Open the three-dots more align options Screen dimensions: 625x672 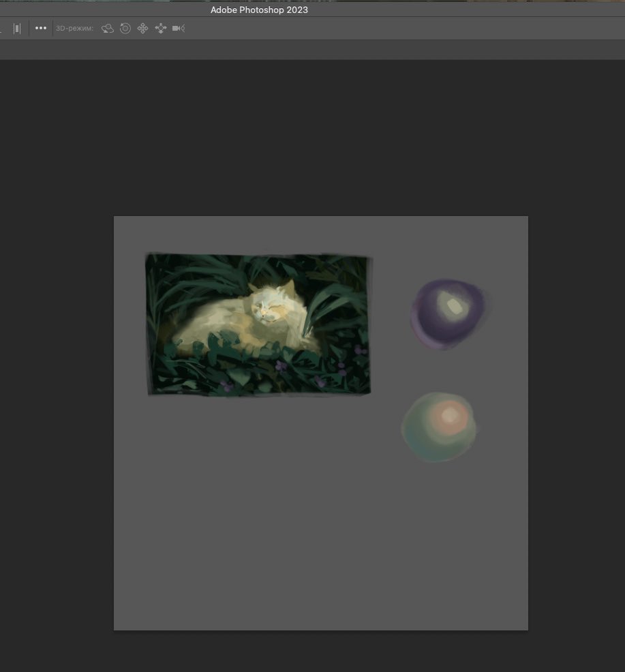tap(41, 29)
